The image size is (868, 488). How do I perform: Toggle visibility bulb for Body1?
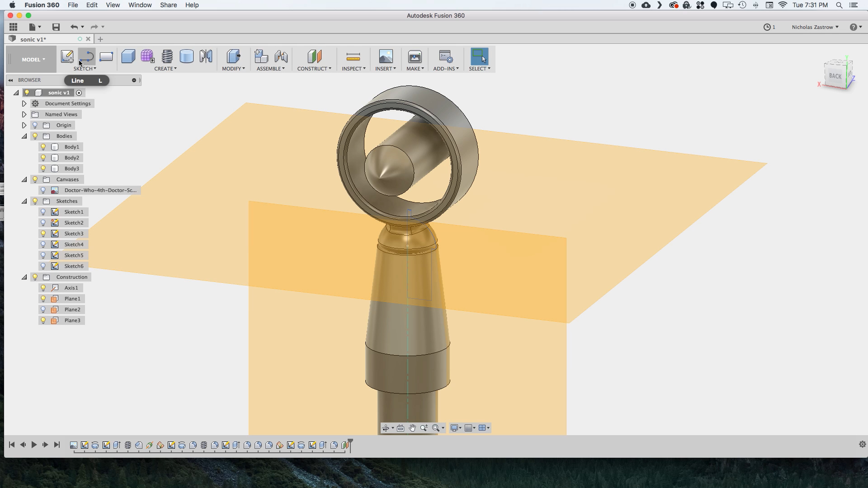click(x=43, y=147)
